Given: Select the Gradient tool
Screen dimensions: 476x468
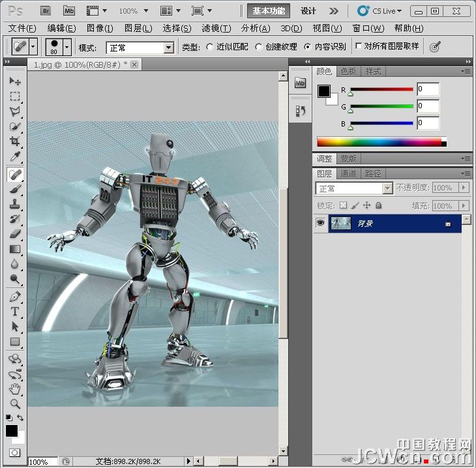Looking at the screenshot, I should [14, 249].
